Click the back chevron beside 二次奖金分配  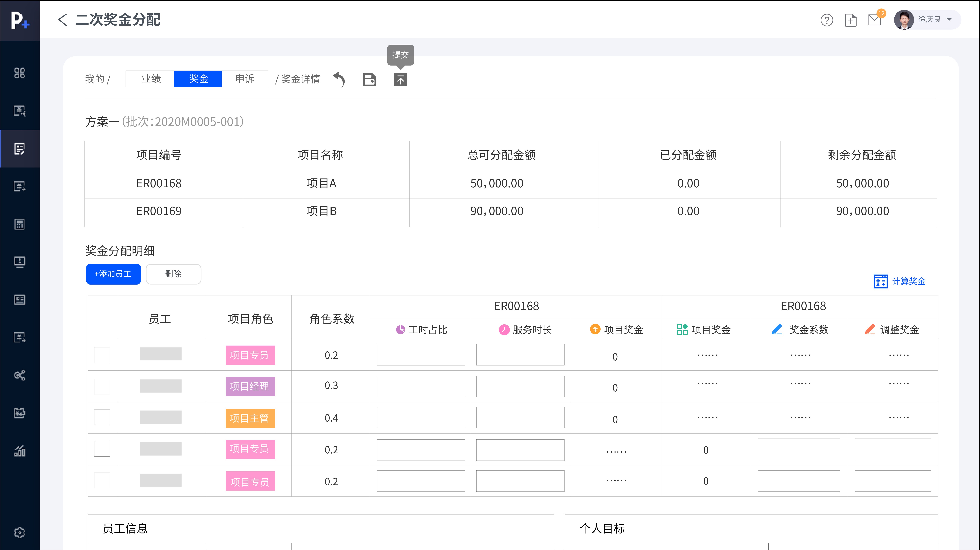click(63, 19)
